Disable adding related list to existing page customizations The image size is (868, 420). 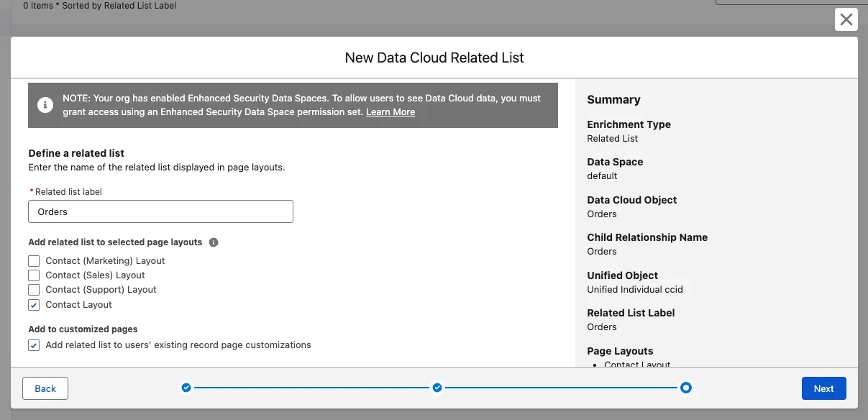point(34,345)
